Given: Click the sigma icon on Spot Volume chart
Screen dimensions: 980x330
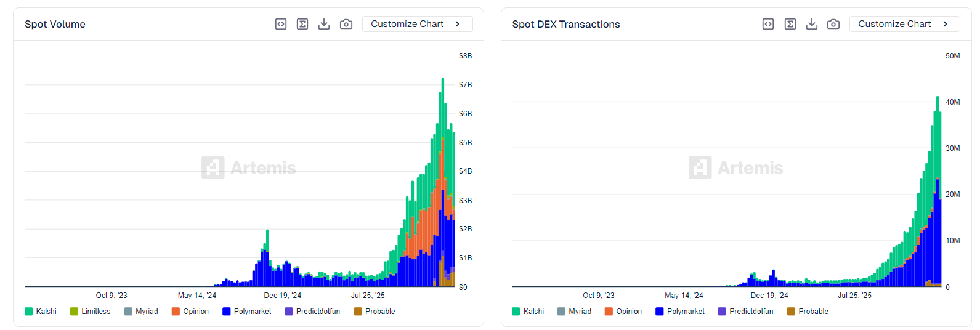Looking at the screenshot, I should point(302,24).
